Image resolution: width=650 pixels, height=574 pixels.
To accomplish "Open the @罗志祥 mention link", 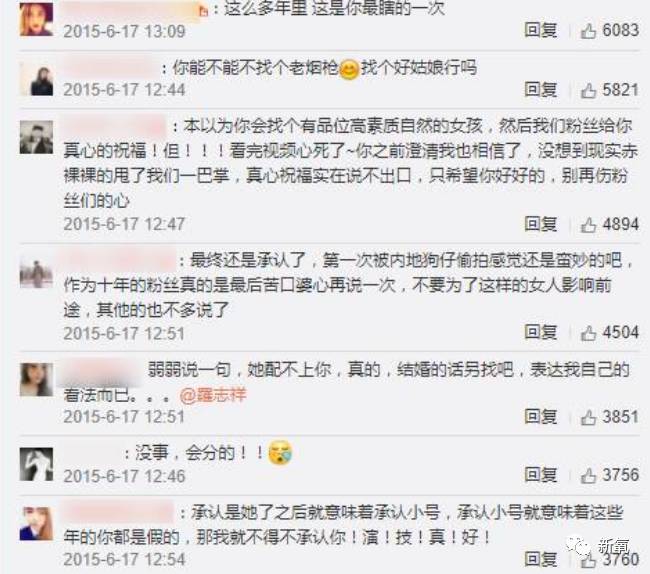I will click(213, 395).
